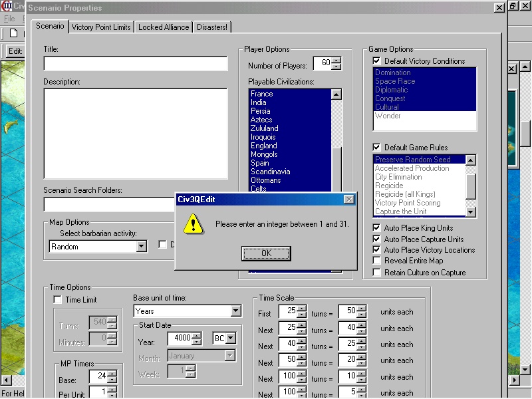Click First row units value 50
The height and width of the screenshot is (399, 532).
click(348, 311)
